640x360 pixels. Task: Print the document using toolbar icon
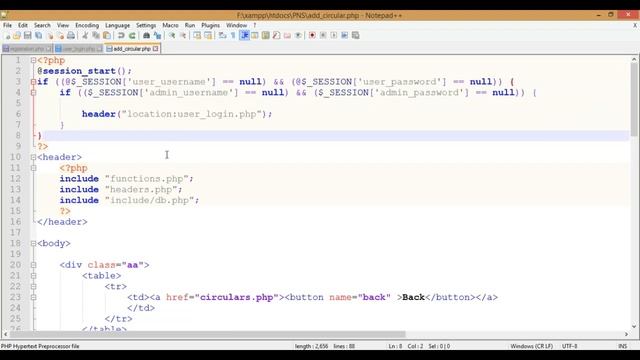point(71,36)
